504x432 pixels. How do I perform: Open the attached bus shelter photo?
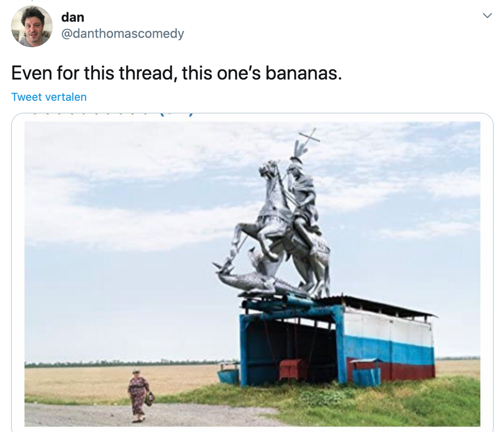(x=253, y=274)
